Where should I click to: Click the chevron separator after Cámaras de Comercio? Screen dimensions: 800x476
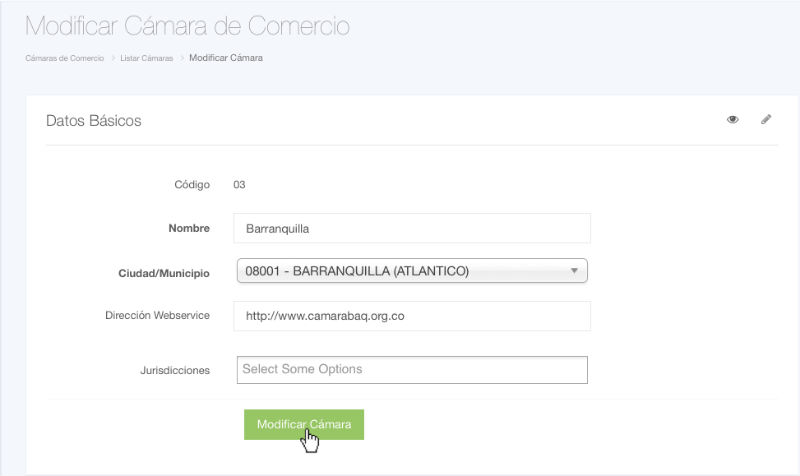(112, 58)
